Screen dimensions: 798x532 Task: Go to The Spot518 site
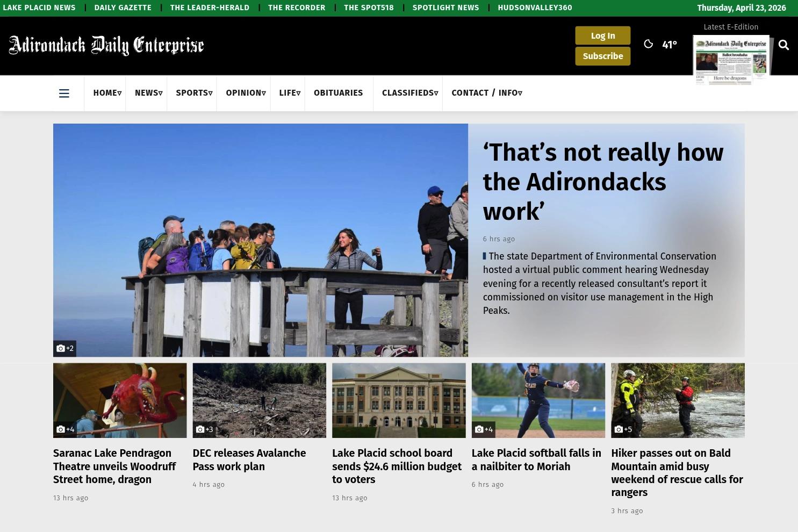369,8
